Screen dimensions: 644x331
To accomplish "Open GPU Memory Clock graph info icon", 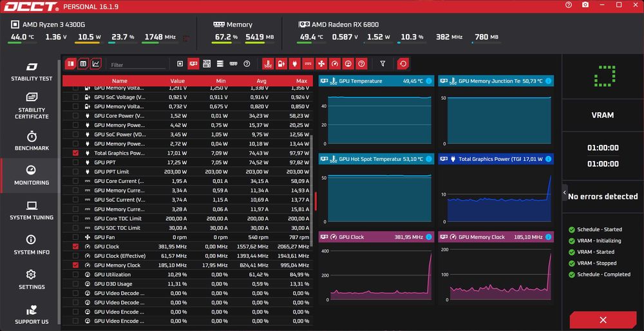I will tap(548, 237).
